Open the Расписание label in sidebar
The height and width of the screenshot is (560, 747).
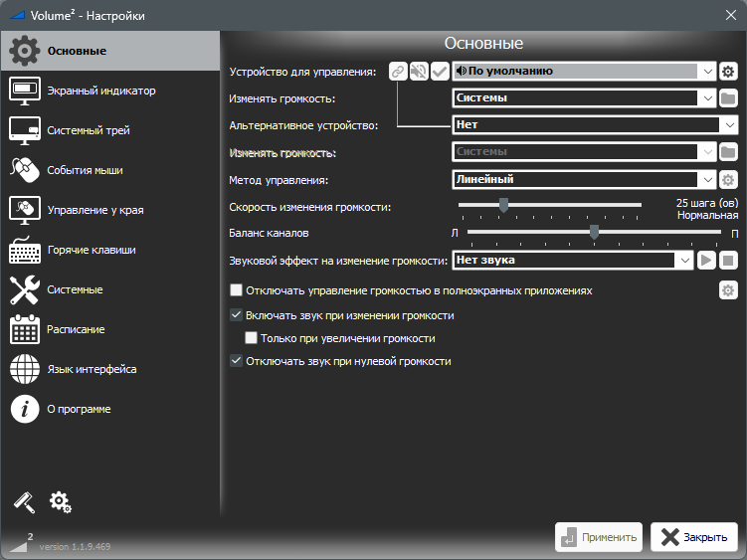coord(76,329)
